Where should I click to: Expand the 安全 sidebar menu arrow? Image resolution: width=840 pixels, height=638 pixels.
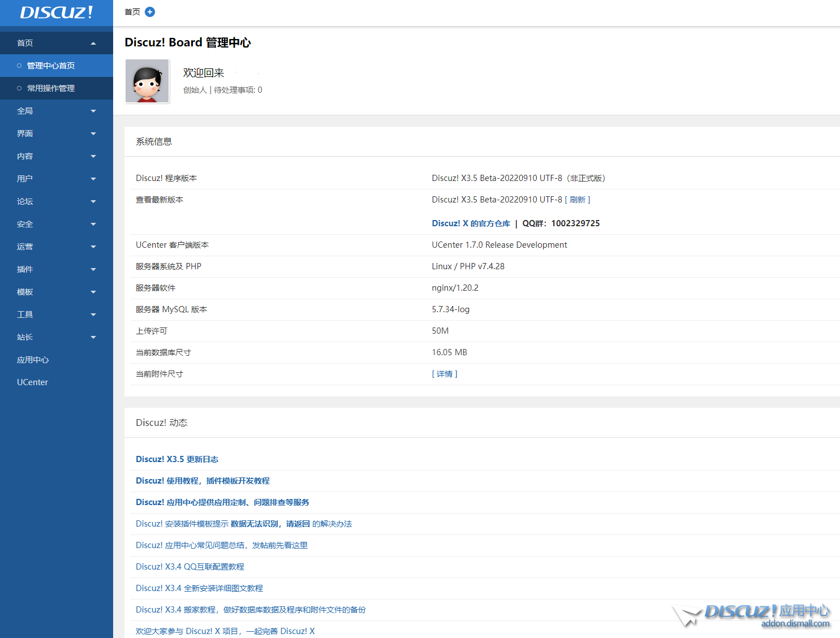coord(93,225)
